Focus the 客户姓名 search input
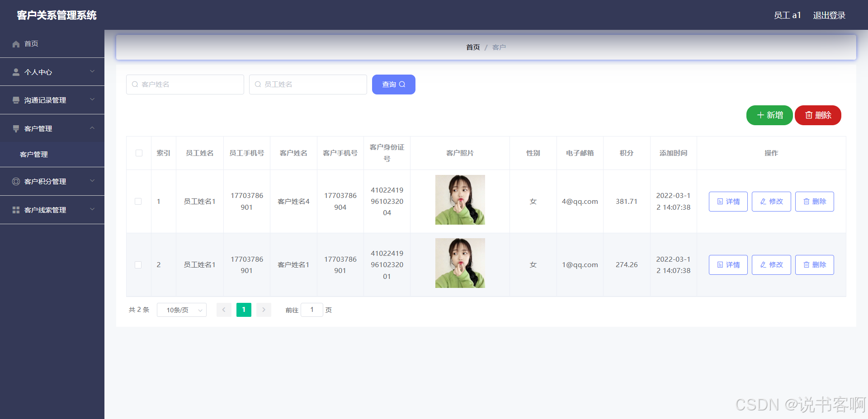868x419 pixels. (185, 85)
